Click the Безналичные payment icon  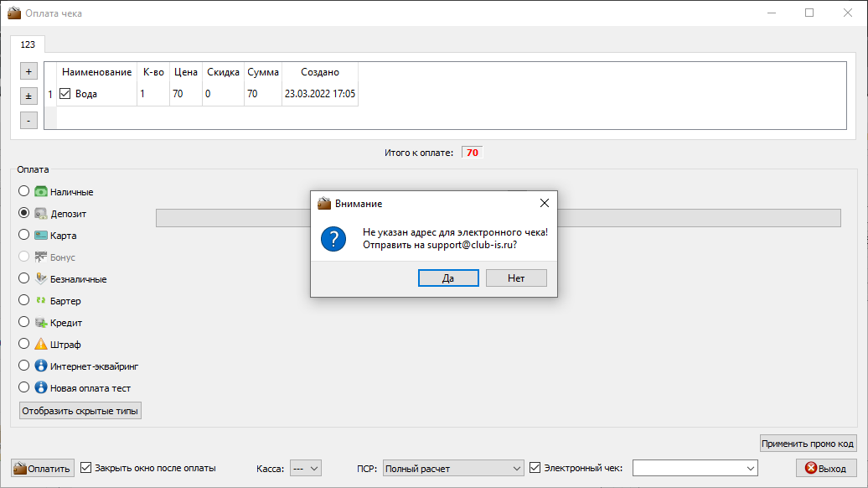point(40,278)
